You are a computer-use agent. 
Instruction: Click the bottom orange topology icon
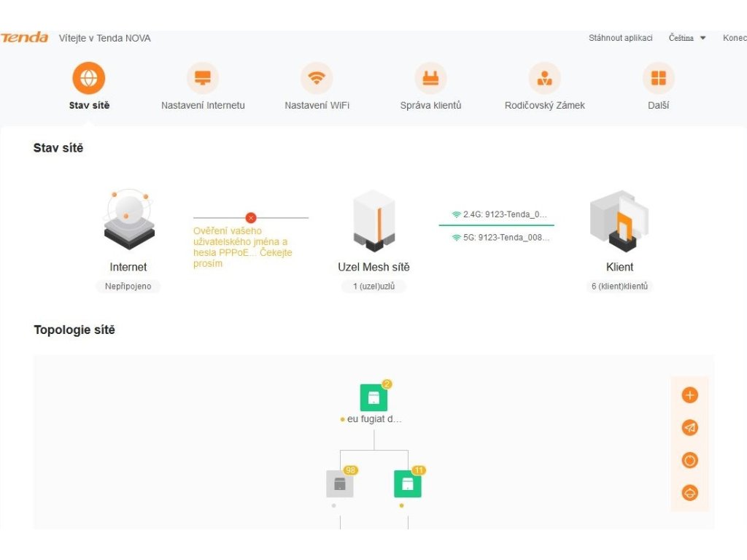[690, 493]
